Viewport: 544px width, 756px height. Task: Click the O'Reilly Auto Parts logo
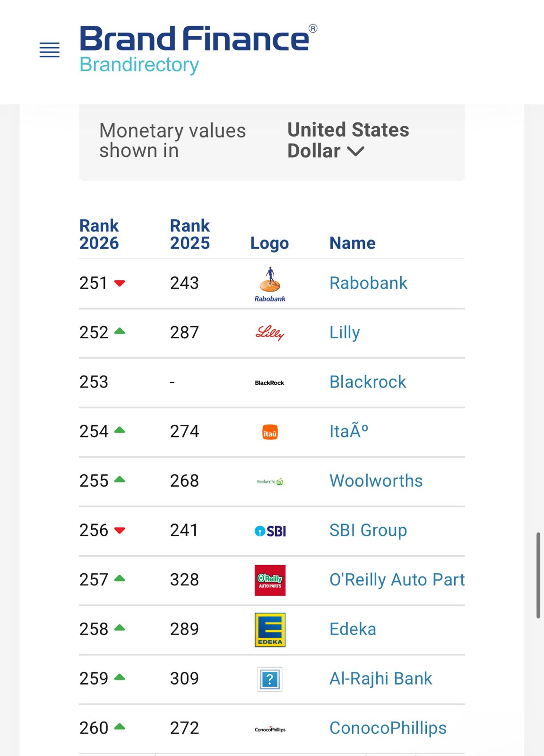tap(270, 580)
